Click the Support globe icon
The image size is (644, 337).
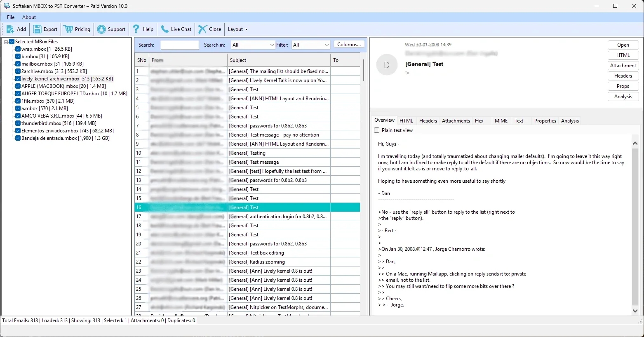(101, 29)
